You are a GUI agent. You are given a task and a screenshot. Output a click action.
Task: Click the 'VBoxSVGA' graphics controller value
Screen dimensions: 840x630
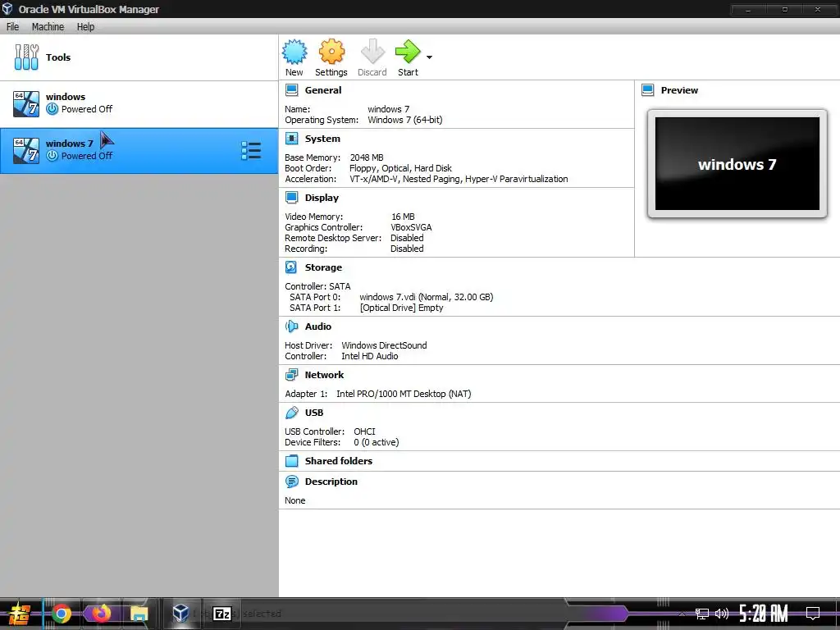[411, 227]
